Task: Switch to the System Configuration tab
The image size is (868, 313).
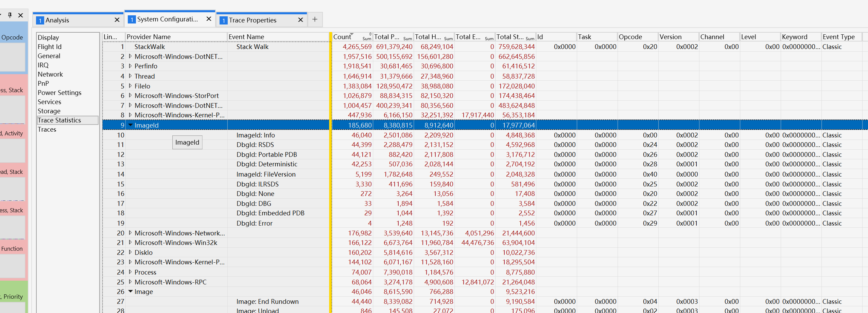Action: [170, 19]
